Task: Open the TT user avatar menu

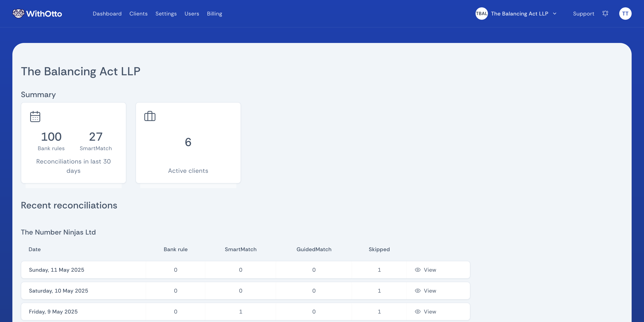Action: click(x=625, y=14)
